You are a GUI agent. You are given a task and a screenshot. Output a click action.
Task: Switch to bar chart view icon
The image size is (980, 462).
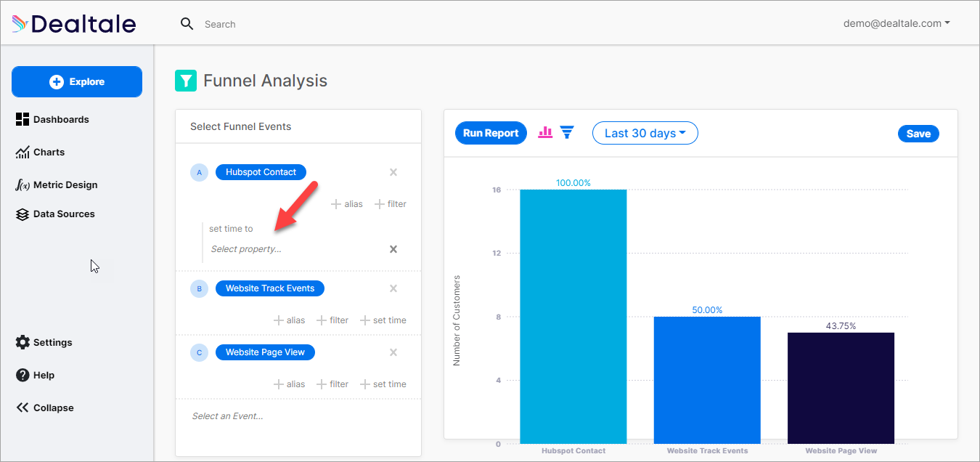tap(545, 132)
